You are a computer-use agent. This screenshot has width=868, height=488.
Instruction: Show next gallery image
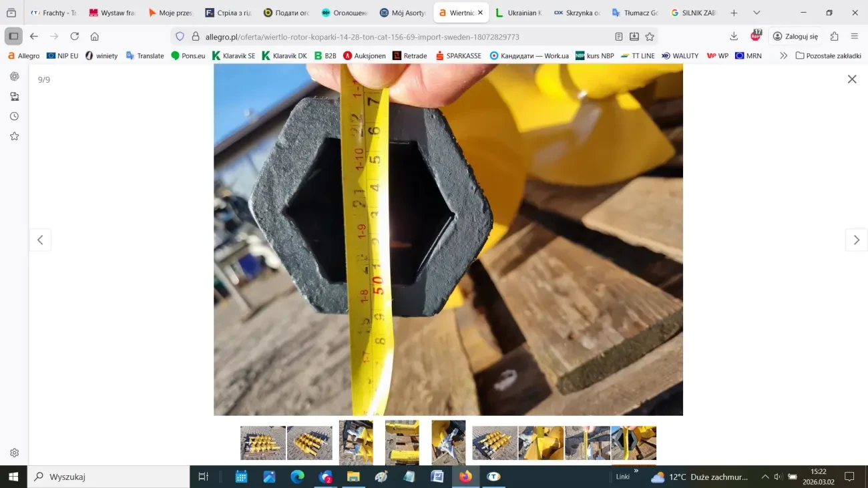point(856,240)
